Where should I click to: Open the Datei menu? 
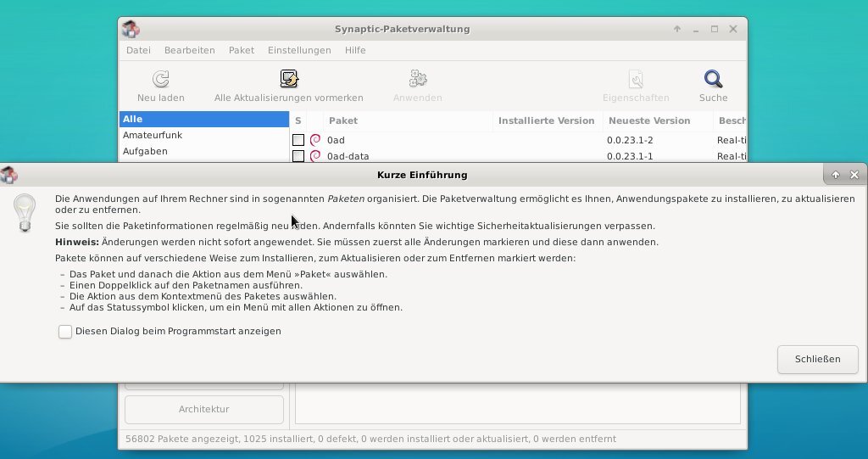138,50
